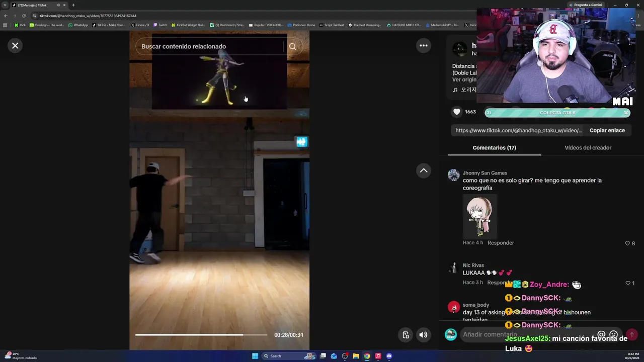Screen dimensions: 644x362
Task: Open Discord from taskbar
Action: point(389,356)
